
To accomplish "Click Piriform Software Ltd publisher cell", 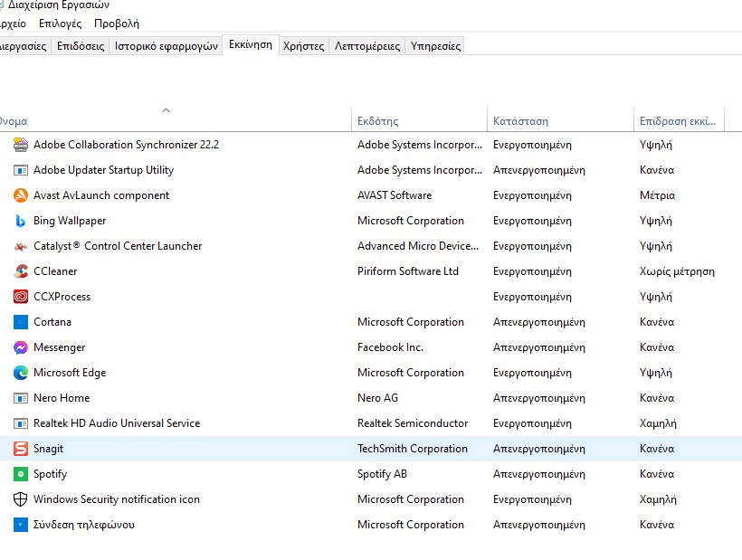I will 408,271.
